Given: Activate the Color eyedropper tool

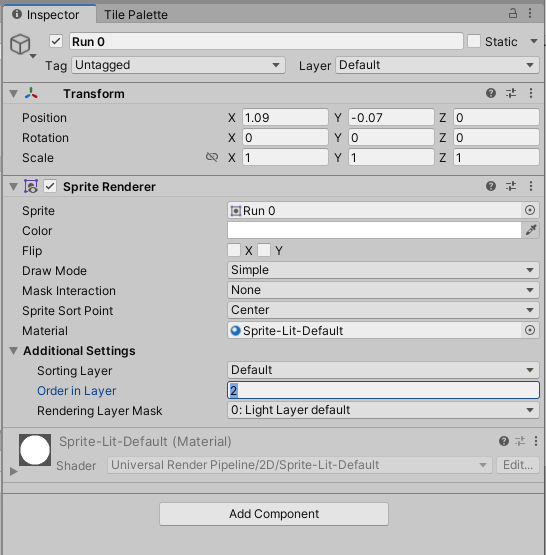Looking at the screenshot, I should click(x=530, y=230).
